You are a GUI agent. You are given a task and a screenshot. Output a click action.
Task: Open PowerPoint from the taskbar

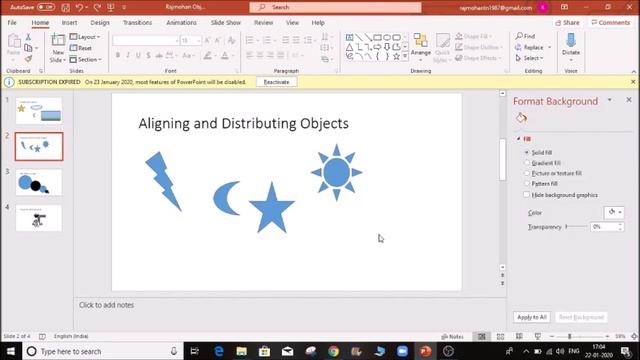pos(425,351)
